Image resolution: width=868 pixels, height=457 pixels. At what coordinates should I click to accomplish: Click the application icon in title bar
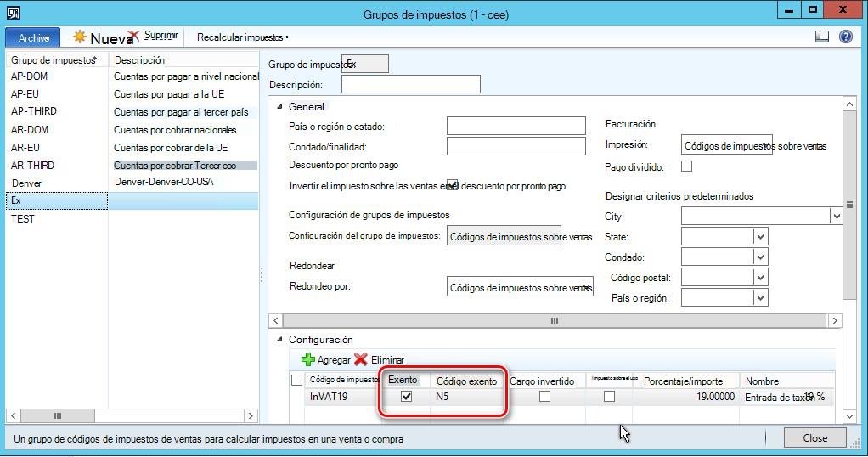14,14
